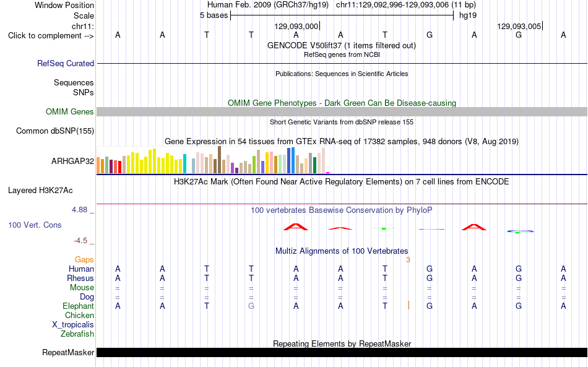Click the green 'OMIM Gene Phenotypes' track title
The image size is (588, 367).
[342, 103]
